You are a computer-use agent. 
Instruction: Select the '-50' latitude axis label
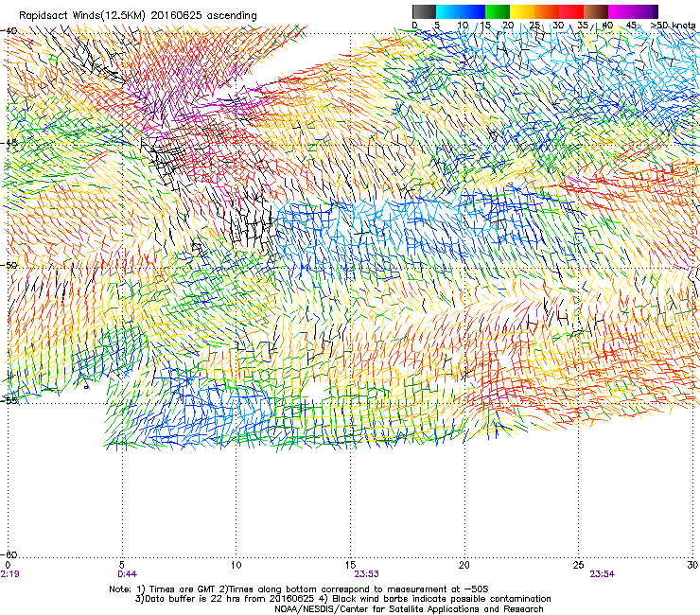(9, 265)
